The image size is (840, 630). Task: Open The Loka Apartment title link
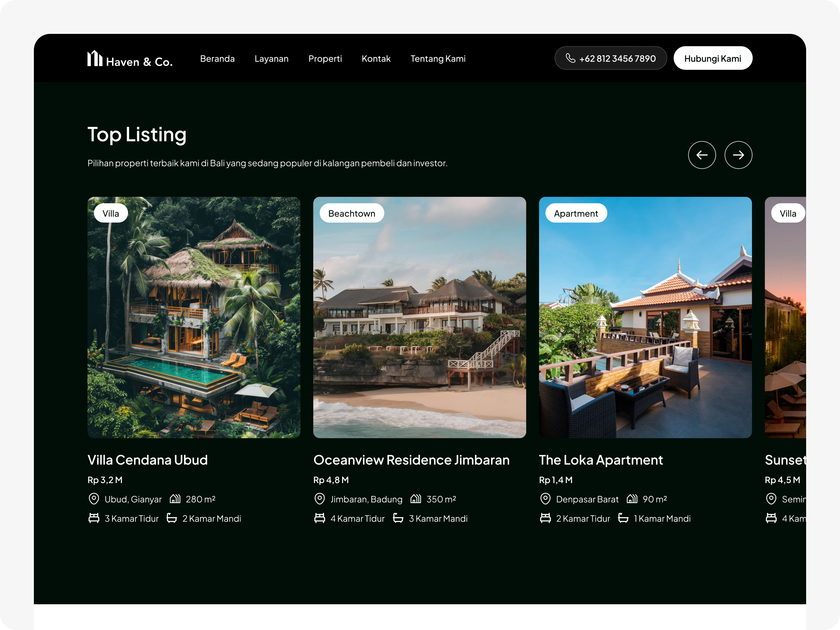[x=601, y=460]
